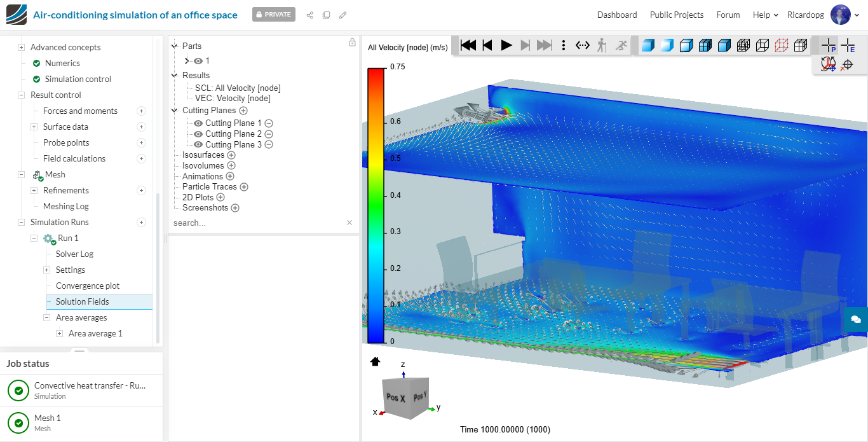The image size is (868, 442).
Task: Open the chat support widget
Action: tap(855, 319)
